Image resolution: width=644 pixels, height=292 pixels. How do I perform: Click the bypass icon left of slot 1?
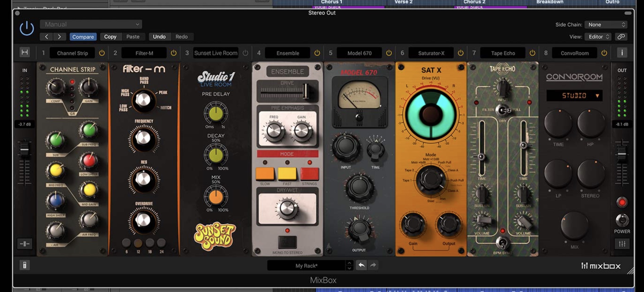[x=25, y=53]
